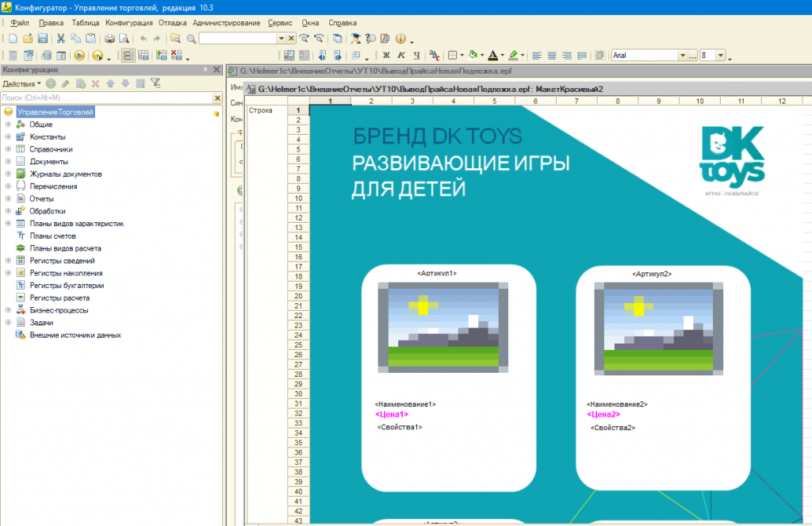Align text right
The width and height of the screenshot is (812, 526).
[x=566, y=56]
